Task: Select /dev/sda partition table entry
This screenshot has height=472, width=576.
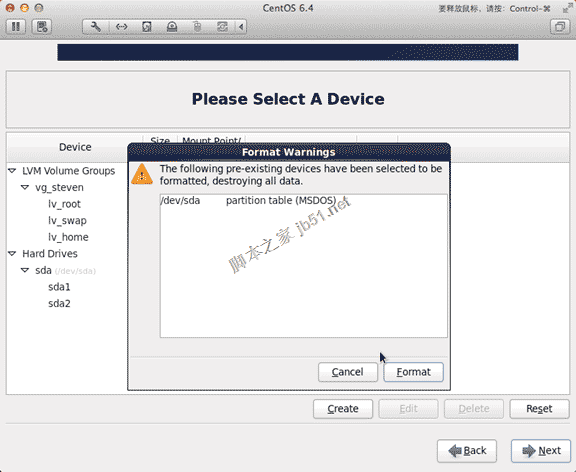Action: pyautogui.click(x=303, y=201)
